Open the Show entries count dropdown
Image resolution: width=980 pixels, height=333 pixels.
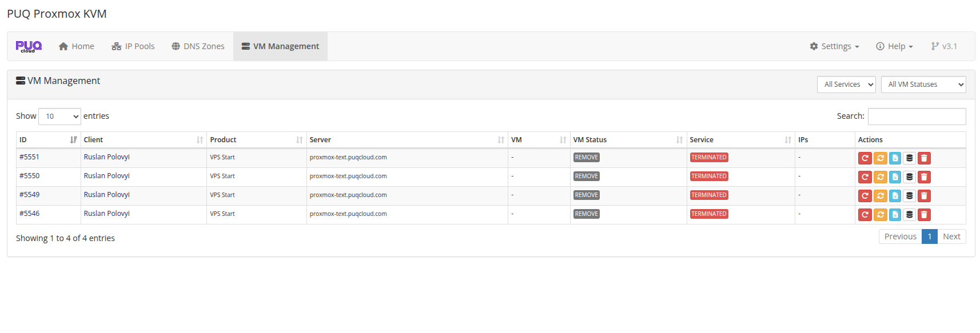point(59,116)
